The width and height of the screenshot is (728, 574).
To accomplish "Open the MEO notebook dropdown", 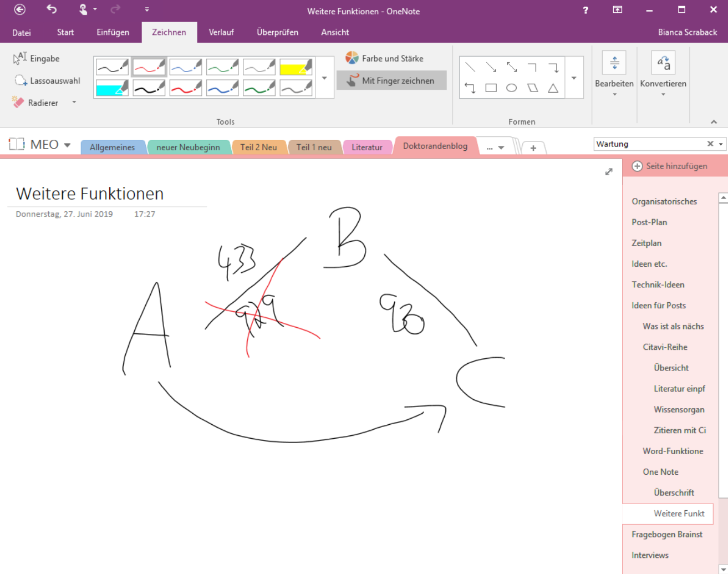I will [x=67, y=144].
